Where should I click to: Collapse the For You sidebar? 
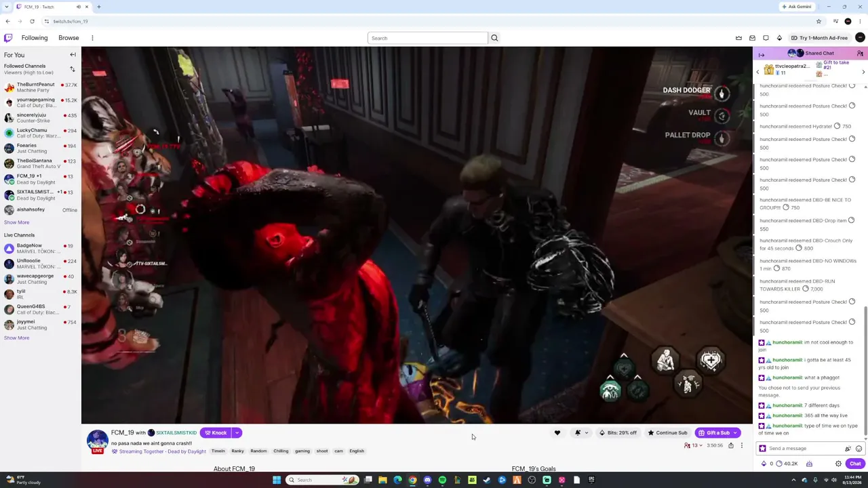(73, 54)
